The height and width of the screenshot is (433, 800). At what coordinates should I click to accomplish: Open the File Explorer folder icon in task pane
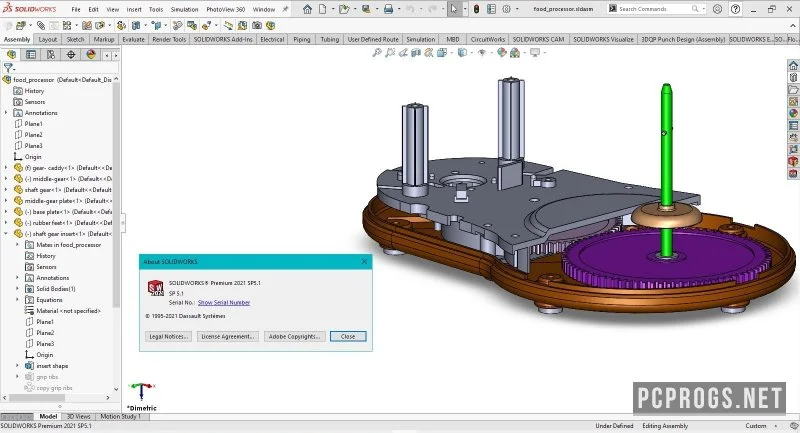point(793,90)
